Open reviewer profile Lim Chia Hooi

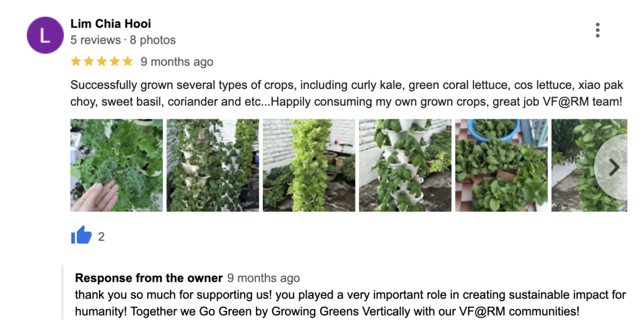pyautogui.click(x=110, y=24)
